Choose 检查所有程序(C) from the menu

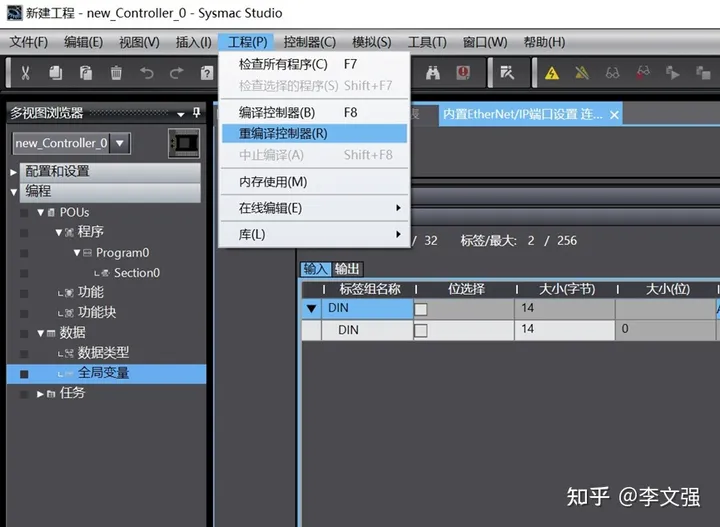pyautogui.click(x=315, y=64)
